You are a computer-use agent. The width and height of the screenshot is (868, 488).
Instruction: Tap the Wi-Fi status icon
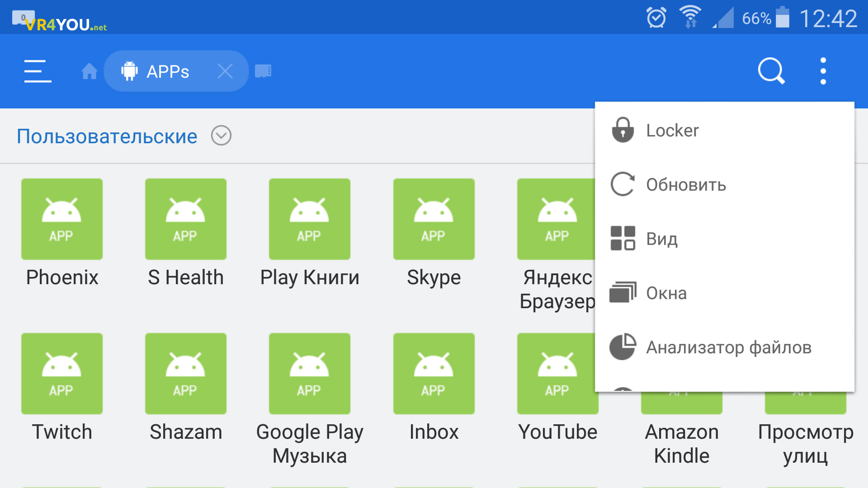pyautogui.click(x=690, y=17)
